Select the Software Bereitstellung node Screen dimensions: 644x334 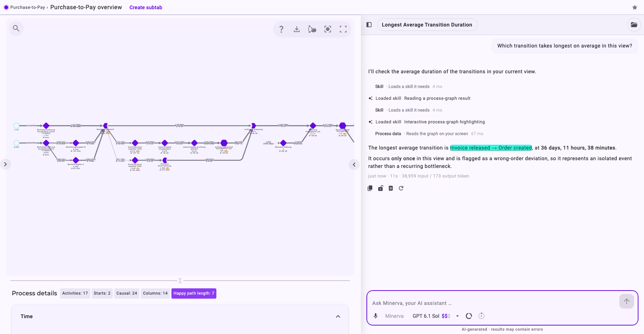[165, 160]
